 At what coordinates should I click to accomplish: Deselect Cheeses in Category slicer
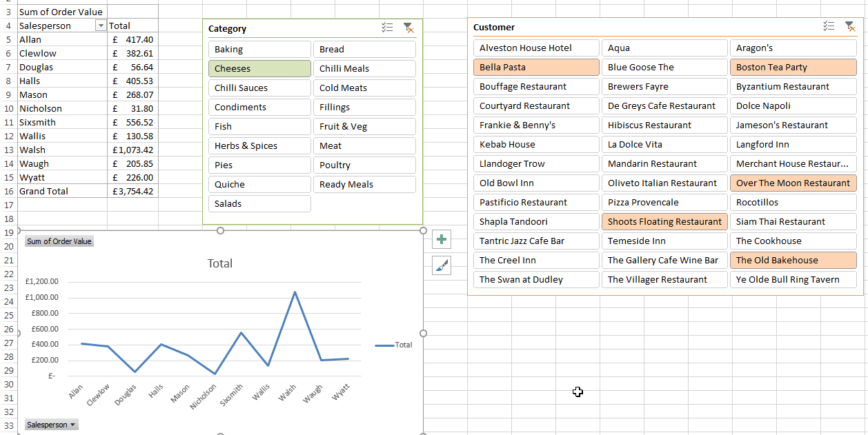point(259,68)
